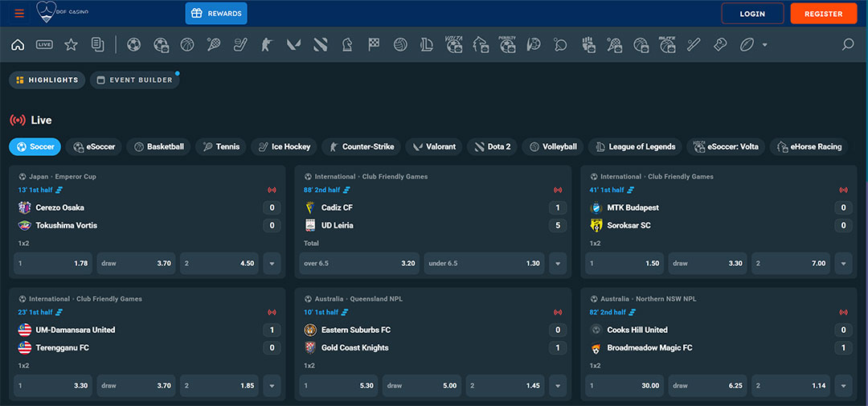This screenshot has width=868, height=406.
Task: Select basketball icon in sports bar
Action: pyautogui.click(x=187, y=45)
